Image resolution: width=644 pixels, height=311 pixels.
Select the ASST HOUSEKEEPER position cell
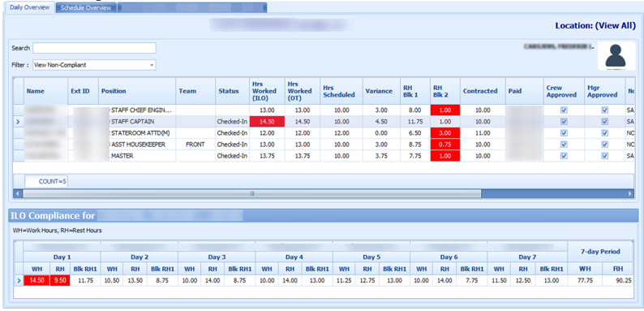click(137, 145)
